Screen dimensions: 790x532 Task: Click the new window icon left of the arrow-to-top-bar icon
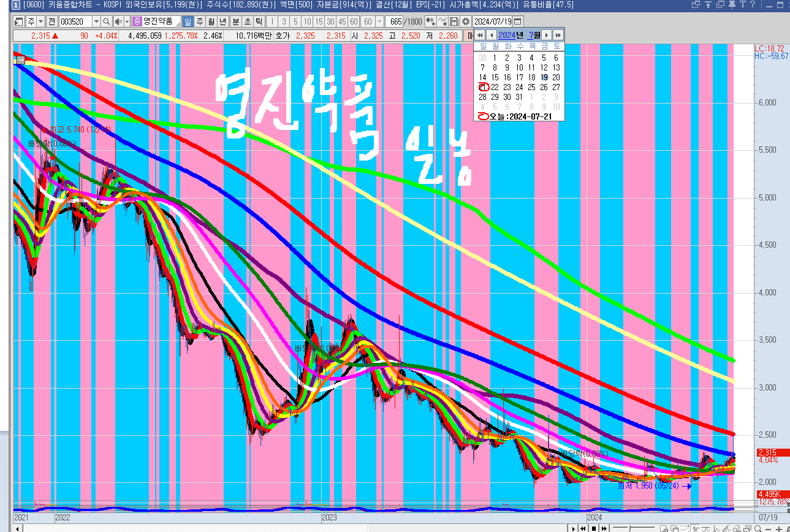tap(696, 5)
